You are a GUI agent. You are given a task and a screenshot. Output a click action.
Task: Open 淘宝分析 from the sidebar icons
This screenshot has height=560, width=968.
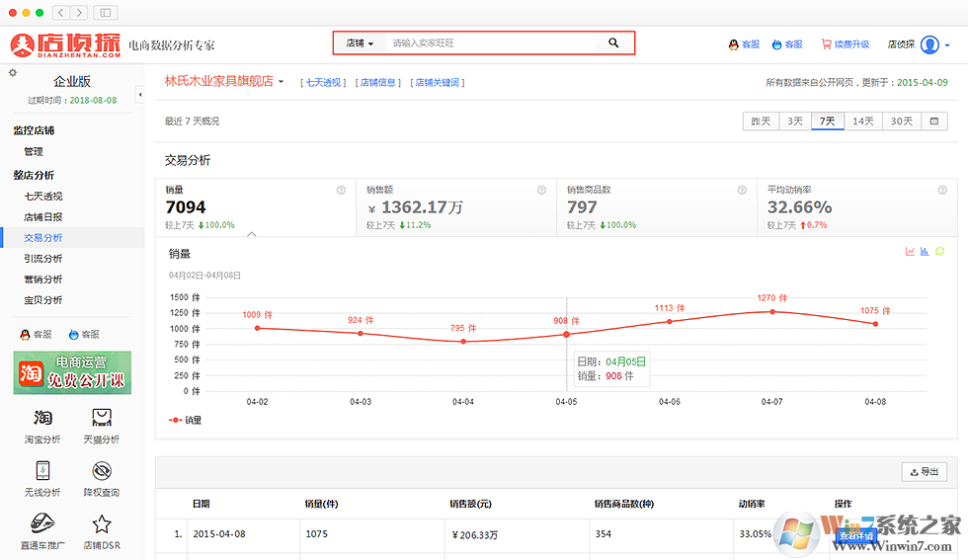[x=42, y=425]
